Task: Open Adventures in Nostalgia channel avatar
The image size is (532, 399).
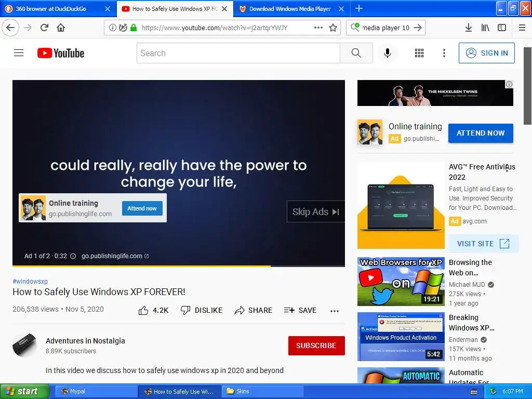Action: pyautogui.click(x=24, y=345)
